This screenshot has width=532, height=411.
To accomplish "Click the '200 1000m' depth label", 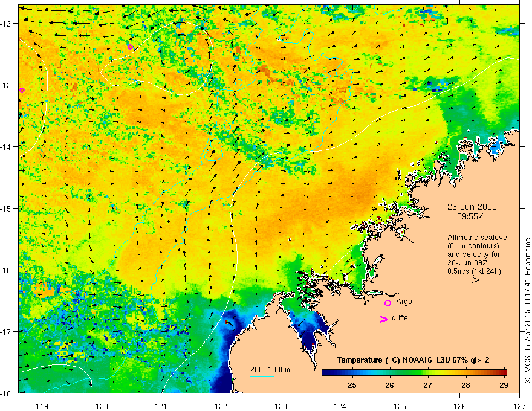I will coord(270,370).
